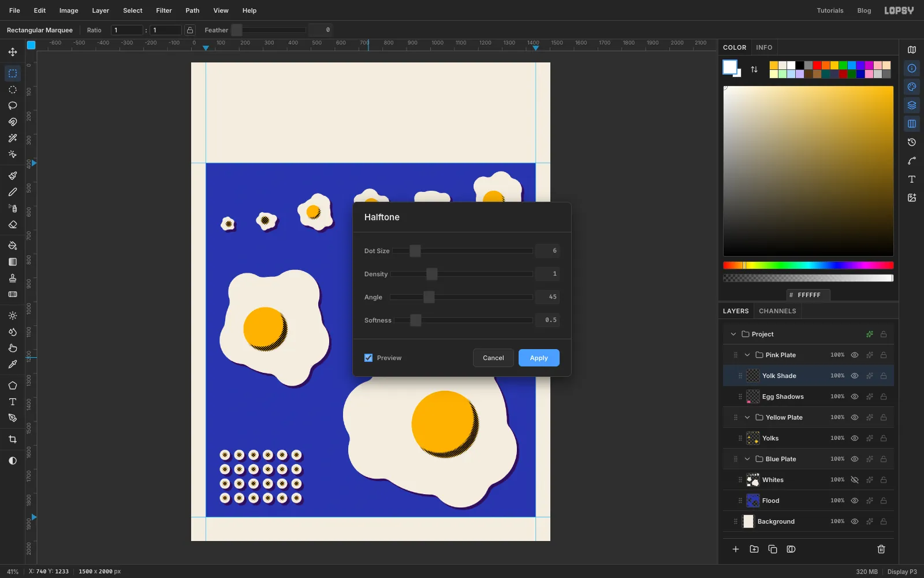The width and height of the screenshot is (924, 578).
Task: Open the Filter menu
Action: (164, 10)
